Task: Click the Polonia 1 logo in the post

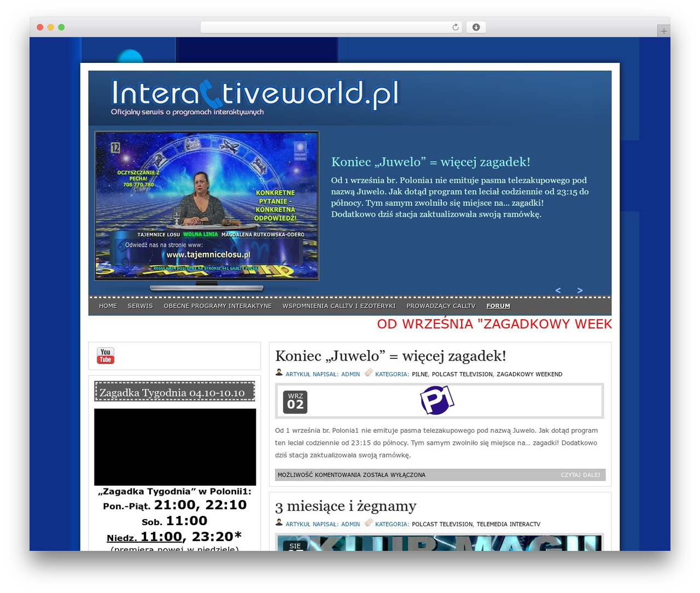Action: pos(437,400)
